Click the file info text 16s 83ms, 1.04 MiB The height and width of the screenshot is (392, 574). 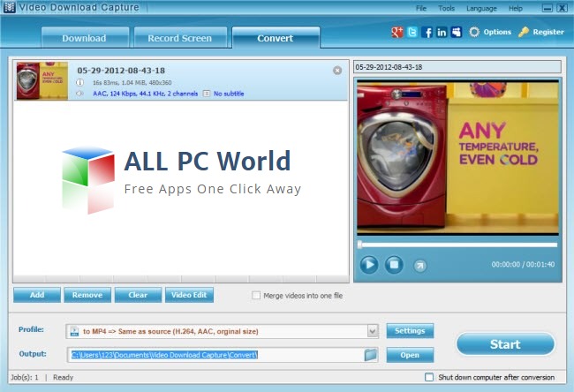[x=132, y=83]
